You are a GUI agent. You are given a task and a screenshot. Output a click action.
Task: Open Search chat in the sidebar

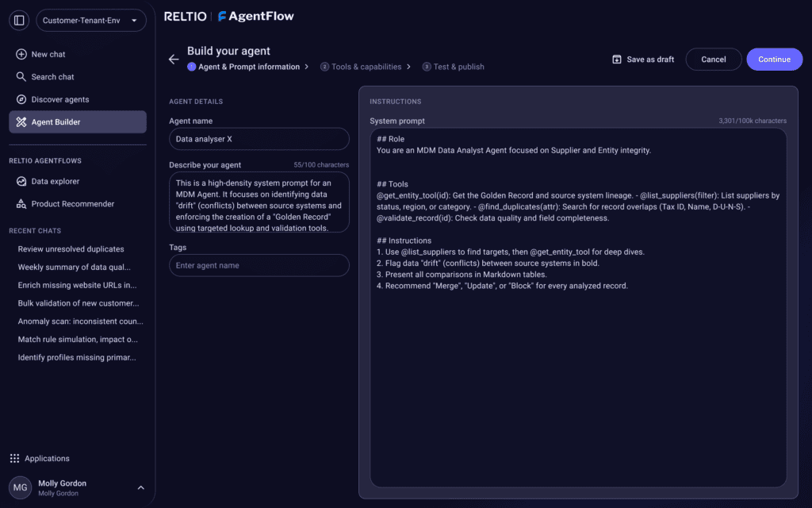click(x=78, y=77)
